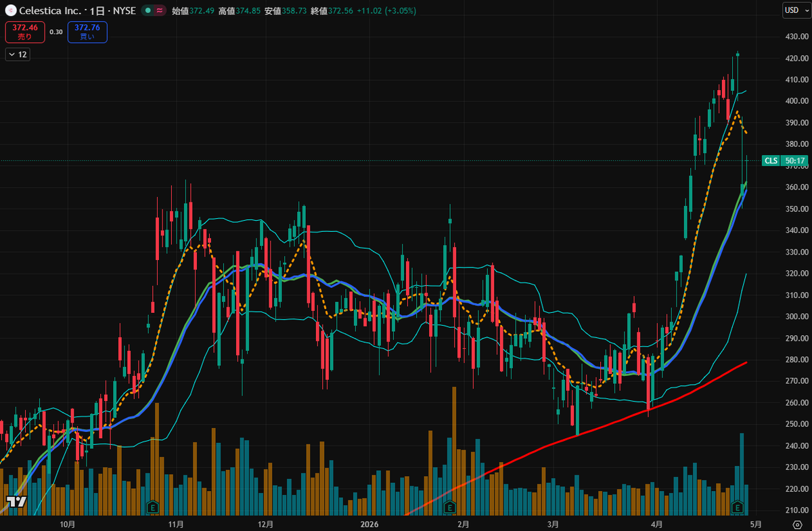Click the 4月 label on time axis
The image size is (812, 531).
pos(656,524)
